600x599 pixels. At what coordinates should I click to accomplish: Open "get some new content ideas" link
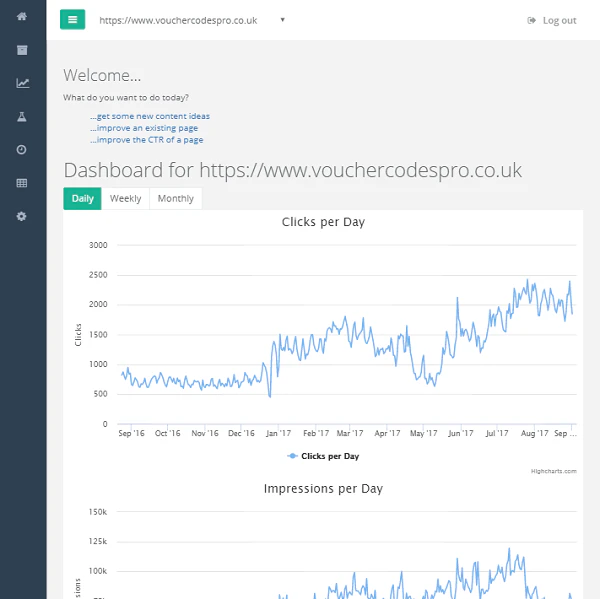click(150, 116)
